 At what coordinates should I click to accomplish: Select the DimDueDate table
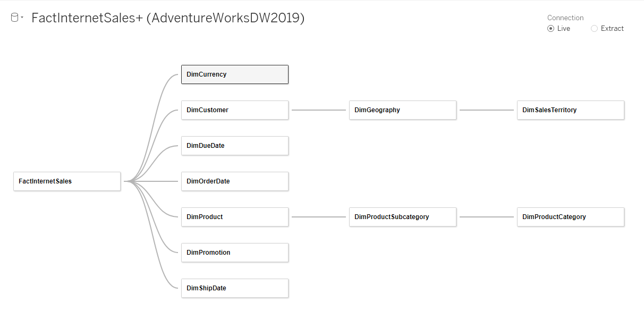tap(234, 146)
